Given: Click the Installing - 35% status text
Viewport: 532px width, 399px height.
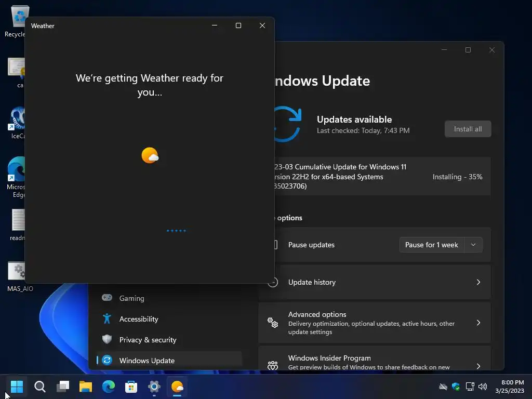Looking at the screenshot, I should 457,177.
